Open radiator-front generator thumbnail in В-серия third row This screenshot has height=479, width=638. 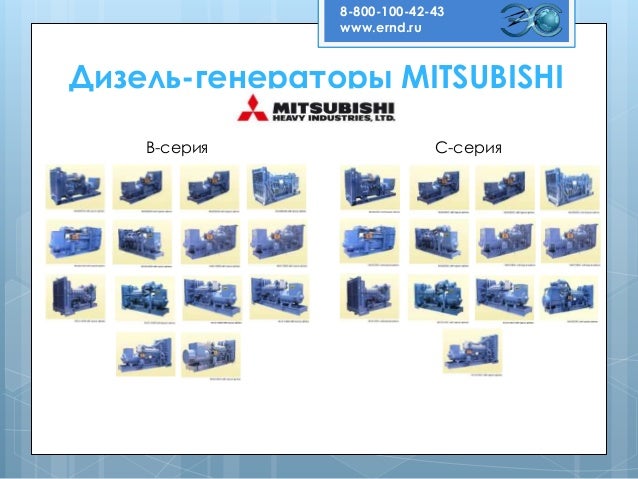[x=75, y=297]
